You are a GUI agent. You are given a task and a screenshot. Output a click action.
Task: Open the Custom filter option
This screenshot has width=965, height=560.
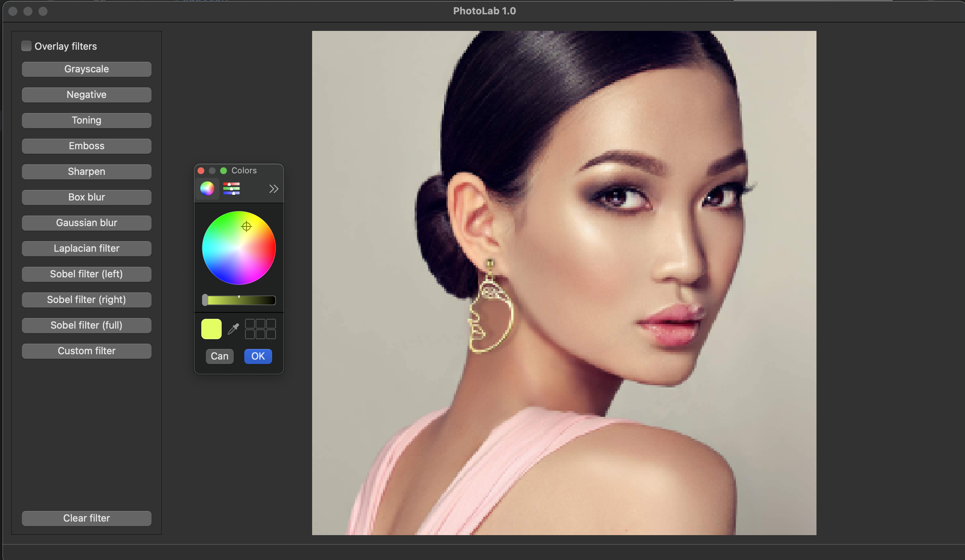(x=87, y=351)
